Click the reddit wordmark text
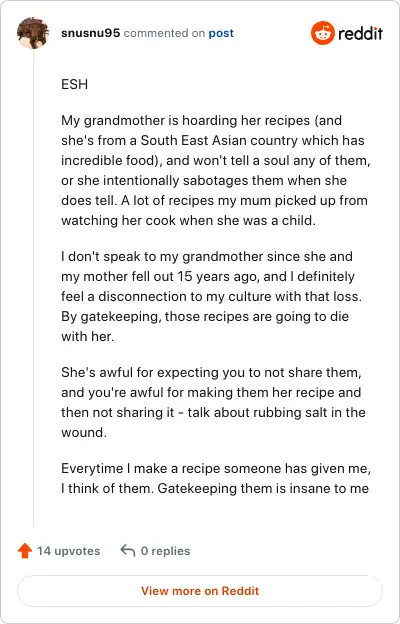This screenshot has height=624, width=400. point(360,33)
